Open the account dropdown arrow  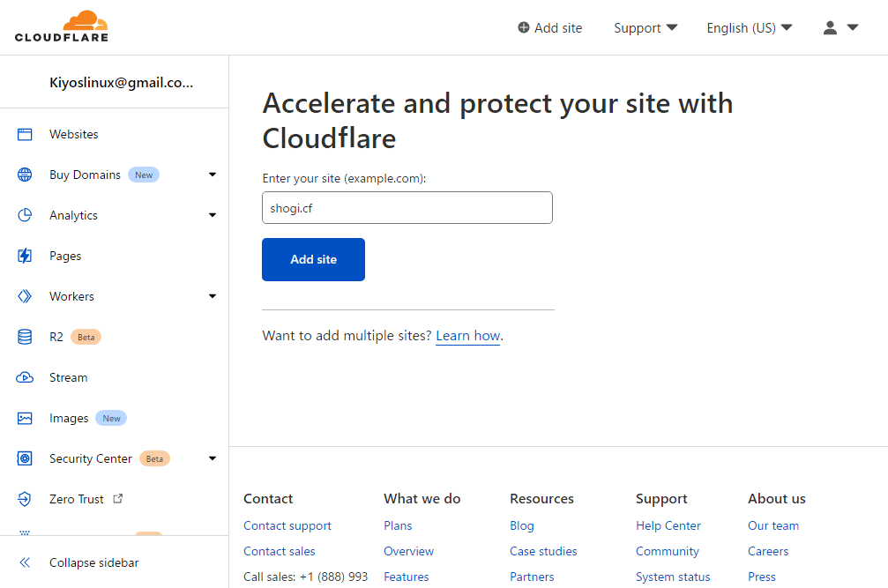(x=853, y=27)
